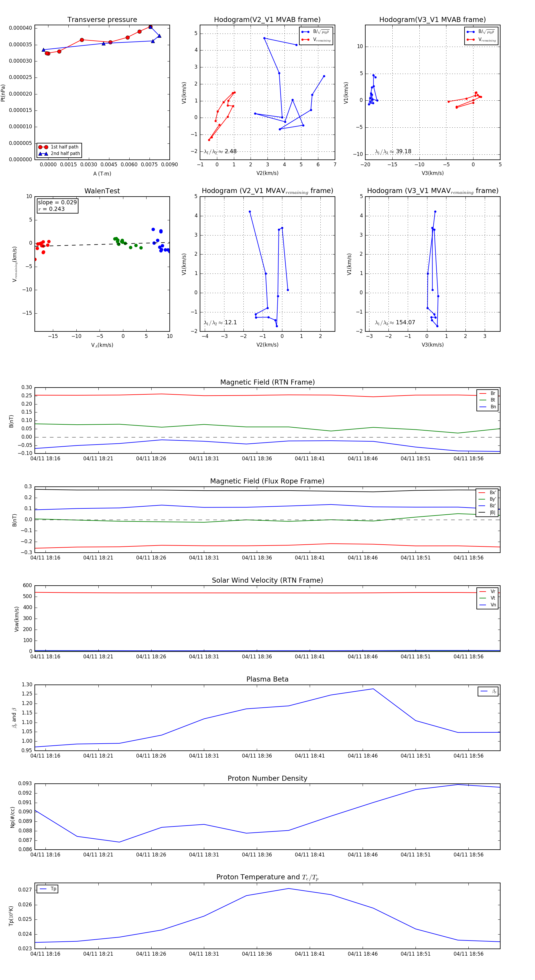Click the '|B|' legend entry
This screenshot has width=535, height=980.
point(488,513)
